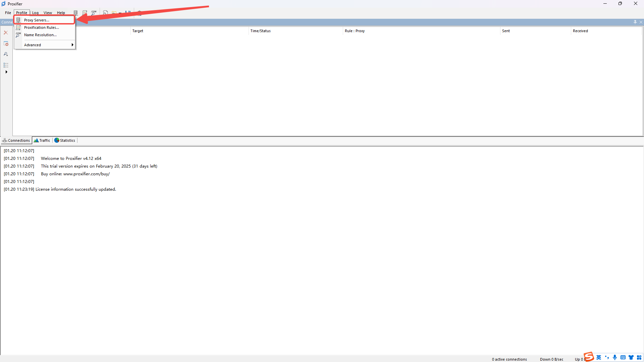Switch to the Traffic tab
This screenshot has width=644, height=362.
[x=42, y=140]
